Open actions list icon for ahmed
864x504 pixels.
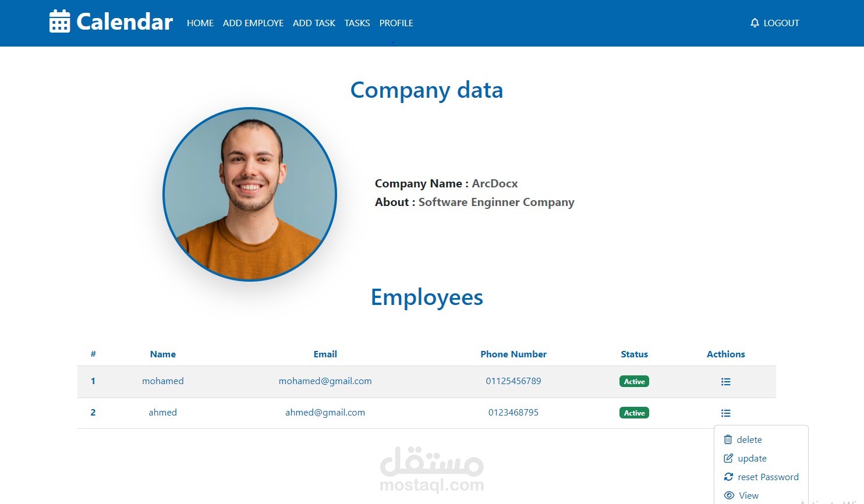tap(725, 413)
